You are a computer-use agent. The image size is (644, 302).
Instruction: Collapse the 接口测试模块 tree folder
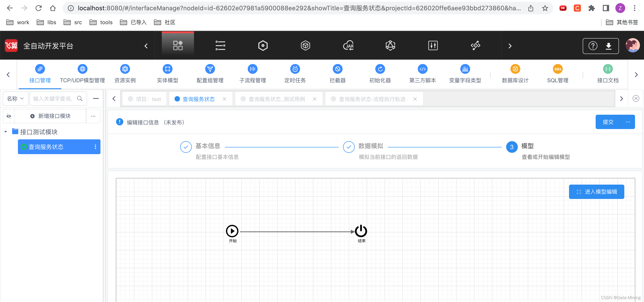coord(6,132)
